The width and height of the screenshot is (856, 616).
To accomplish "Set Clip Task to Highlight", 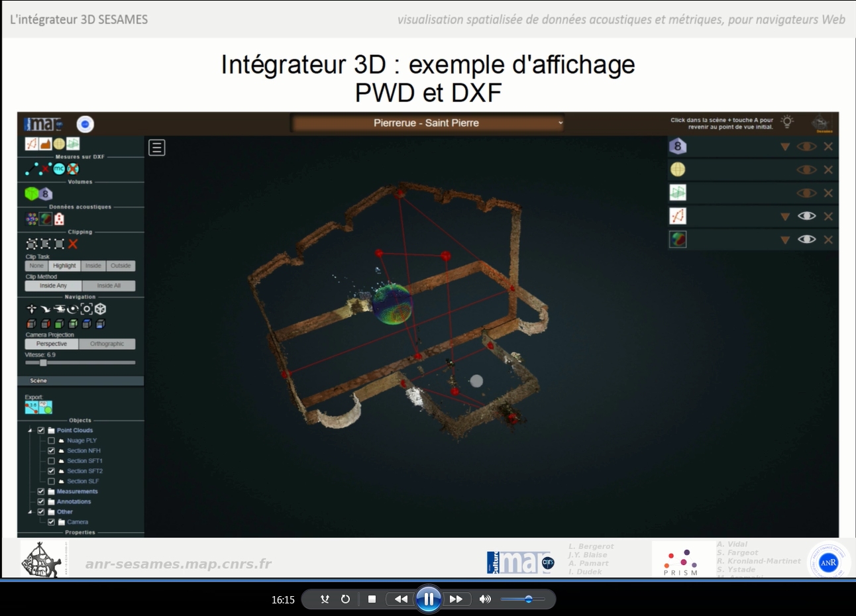I will click(x=64, y=266).
